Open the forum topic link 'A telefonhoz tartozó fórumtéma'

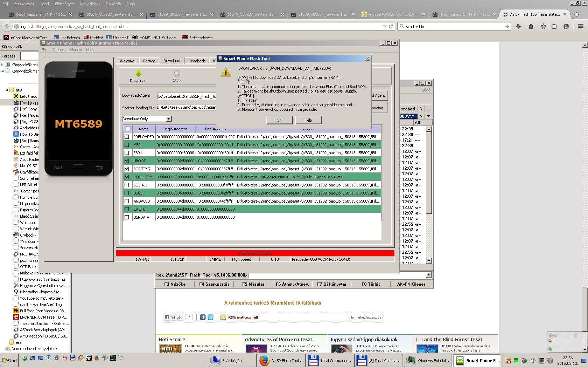273,303
